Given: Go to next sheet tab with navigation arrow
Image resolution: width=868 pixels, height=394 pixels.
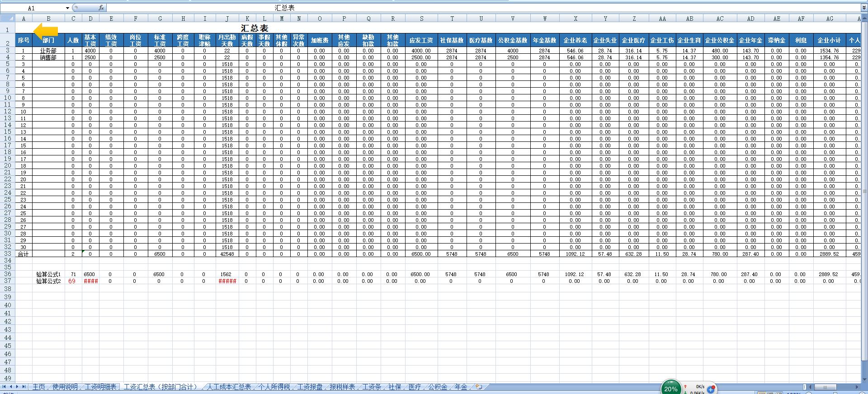Looking at the screenshot, I should (x=17, y=387).
